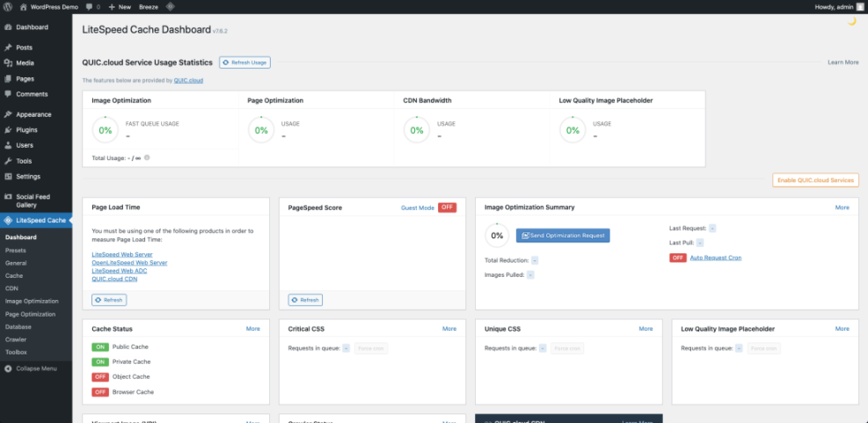This screenshot has width=868, height=423.
Task: Click Image Optimization Summary 0% circle
Action: [497, 236]
